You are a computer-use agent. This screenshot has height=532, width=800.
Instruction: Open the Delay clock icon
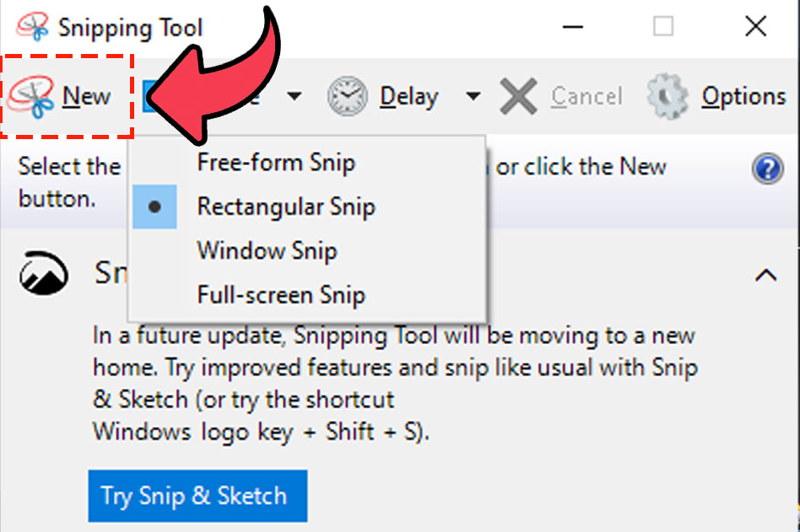pyautogui.click(x=347, y=96)
